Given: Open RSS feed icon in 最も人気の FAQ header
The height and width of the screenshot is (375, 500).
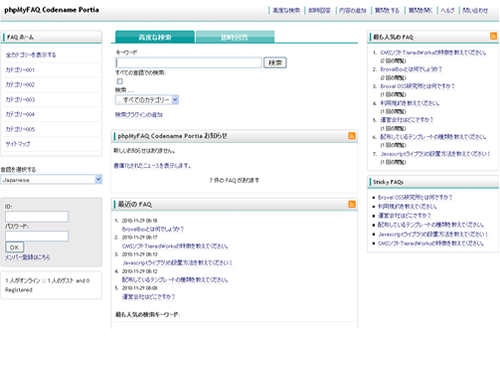Looking at the screenshot, I should click(x=493, y=36).
